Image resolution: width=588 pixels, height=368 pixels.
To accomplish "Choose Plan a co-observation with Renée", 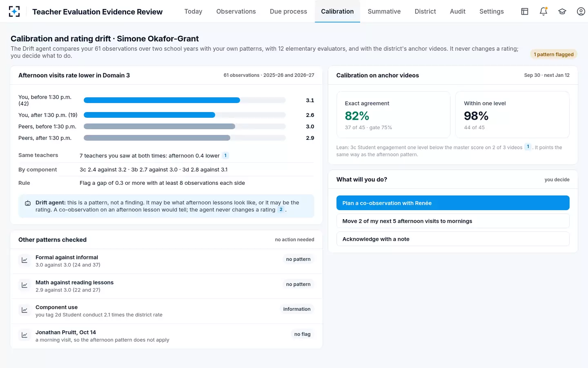I will pyautogui.click(x=453, y=203).
